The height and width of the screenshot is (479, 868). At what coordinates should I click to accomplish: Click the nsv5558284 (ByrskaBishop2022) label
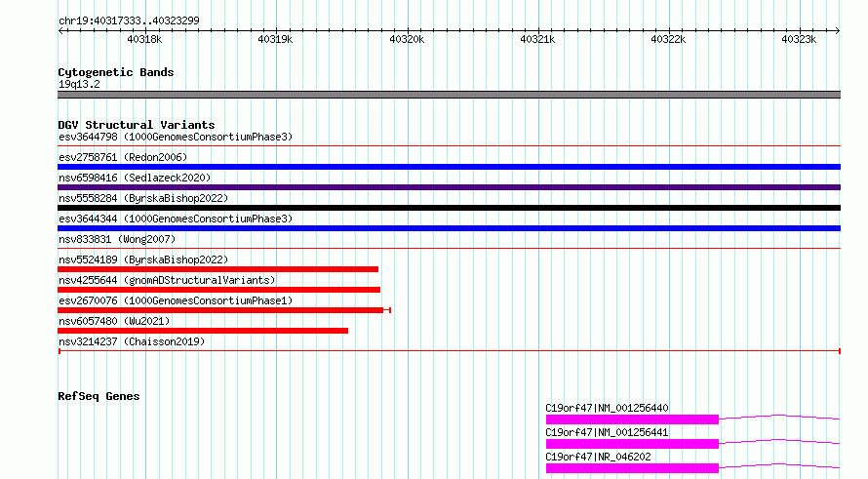[143, 198]
